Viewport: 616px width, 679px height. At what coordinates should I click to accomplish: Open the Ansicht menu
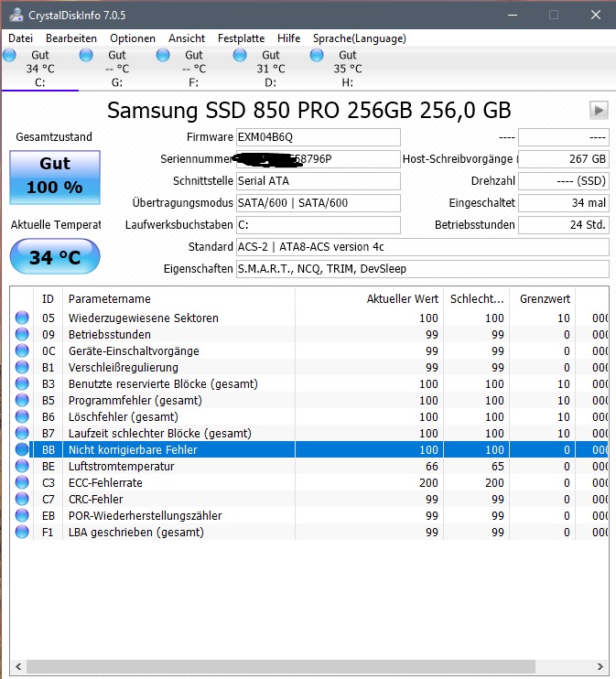click(187, 38)
